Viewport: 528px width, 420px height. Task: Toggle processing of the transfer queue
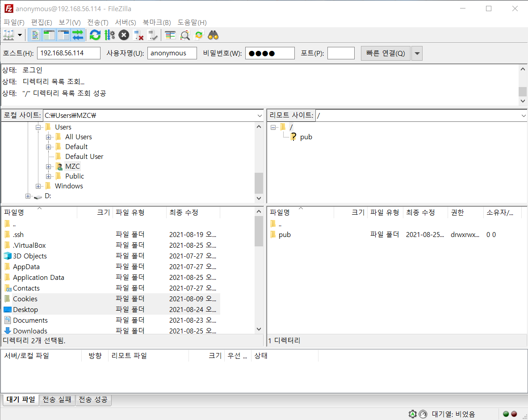[x=109, y=35]
